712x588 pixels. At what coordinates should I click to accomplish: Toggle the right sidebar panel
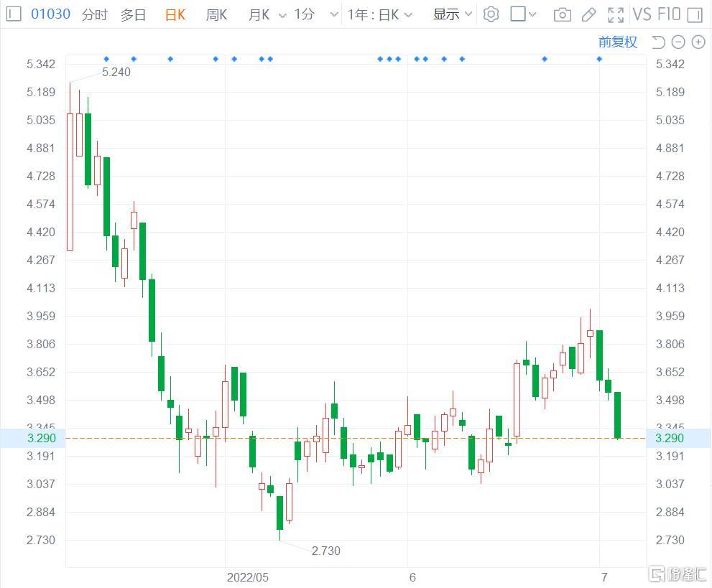[694, 14]
